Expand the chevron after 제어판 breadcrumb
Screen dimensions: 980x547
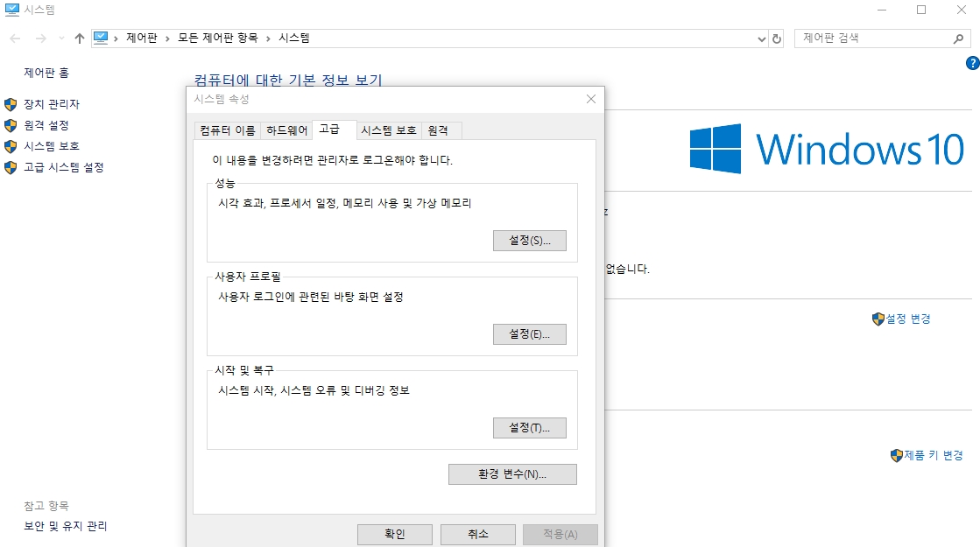tap(167, 39)
